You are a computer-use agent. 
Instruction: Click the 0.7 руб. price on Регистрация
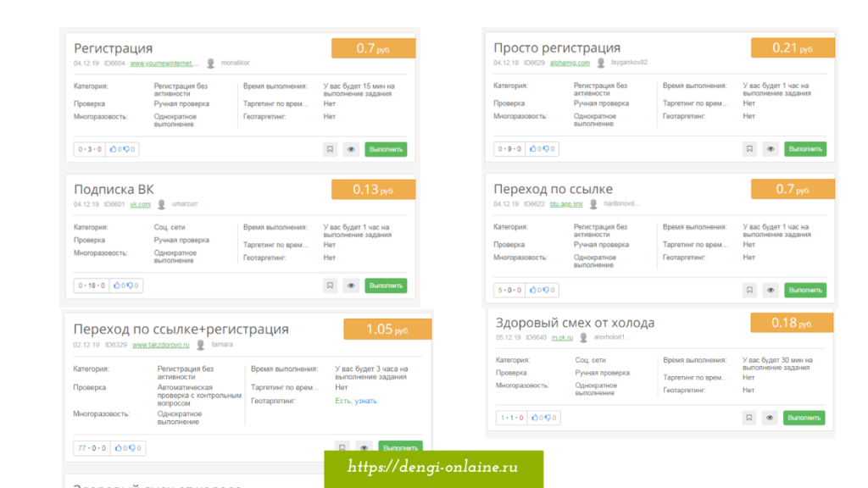[374, 48]
